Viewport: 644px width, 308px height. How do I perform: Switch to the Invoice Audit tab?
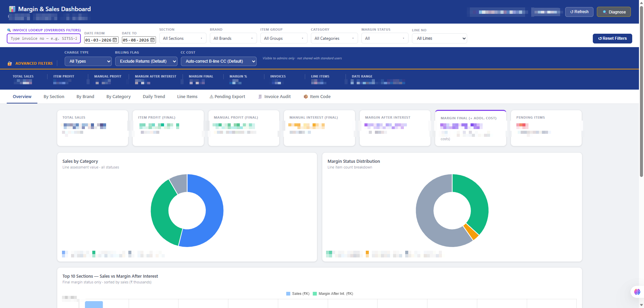pyautogui.click(x=274, y=97)
